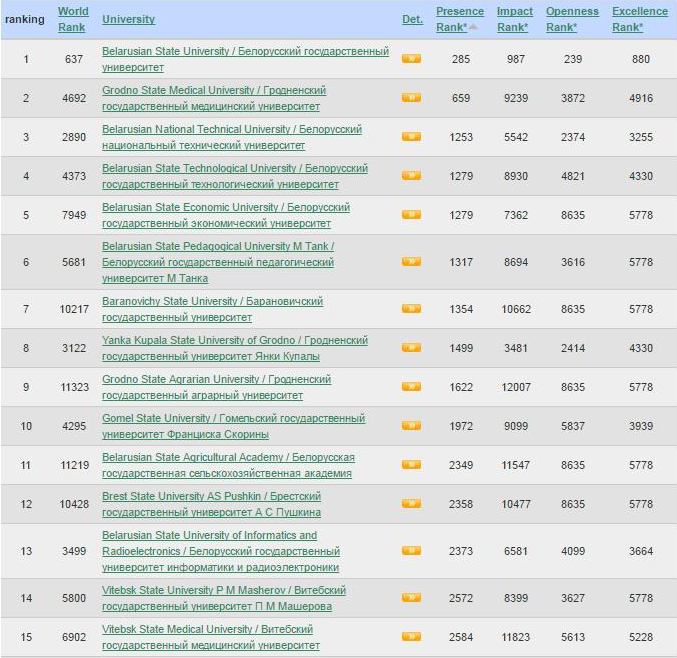677x658 pixels.
Task: Select impact rank value 11823
Action: pos(516,637)
